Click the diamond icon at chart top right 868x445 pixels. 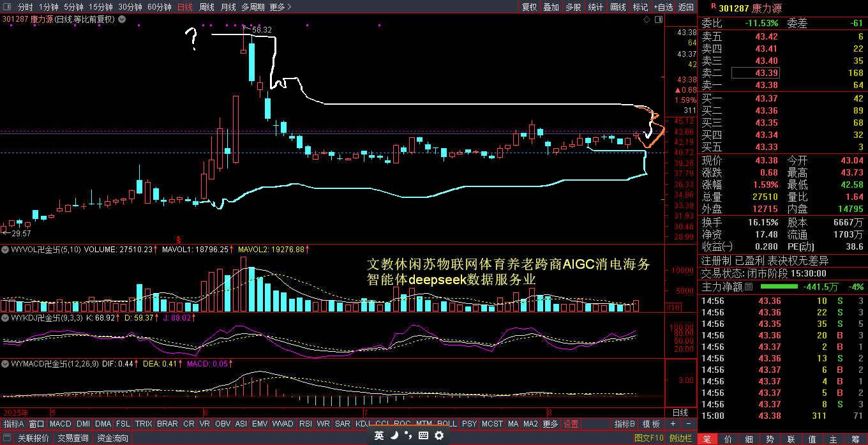[647, 19]
